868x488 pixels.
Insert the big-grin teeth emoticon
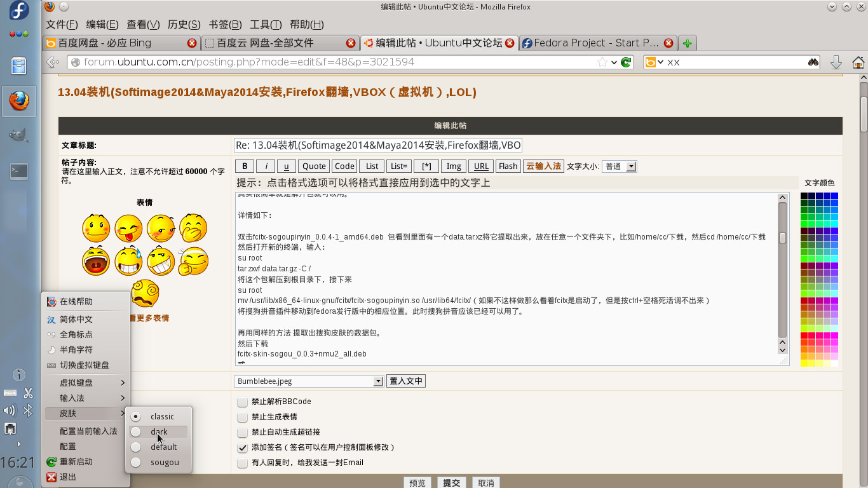tap(161, 261)
